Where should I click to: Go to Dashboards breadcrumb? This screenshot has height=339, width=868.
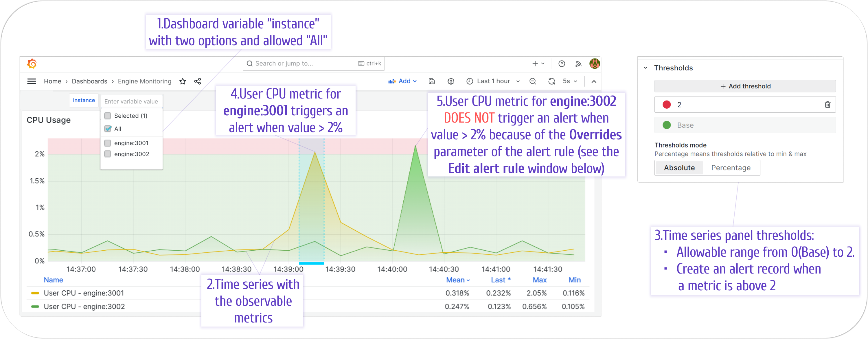tap(89, 81)
